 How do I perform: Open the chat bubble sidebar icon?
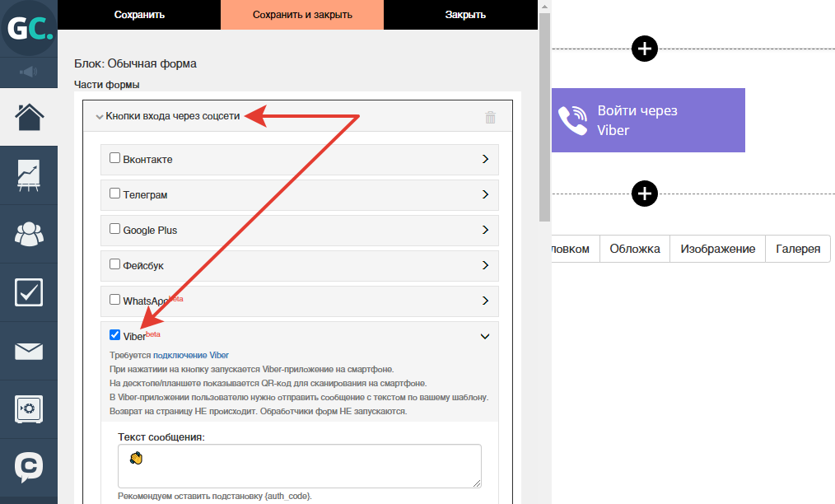pos(29,467)
